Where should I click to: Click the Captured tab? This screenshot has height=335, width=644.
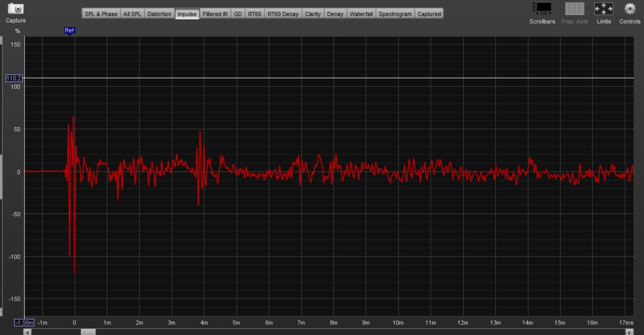(429, 14)
